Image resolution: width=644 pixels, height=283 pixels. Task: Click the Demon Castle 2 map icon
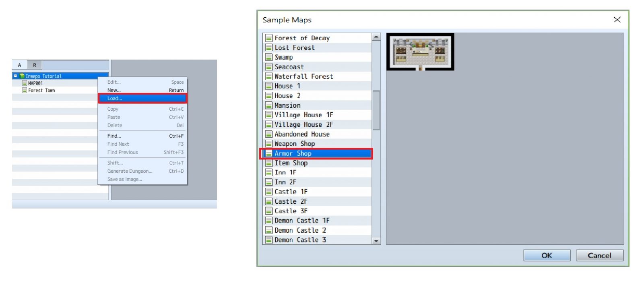(269, 230)
